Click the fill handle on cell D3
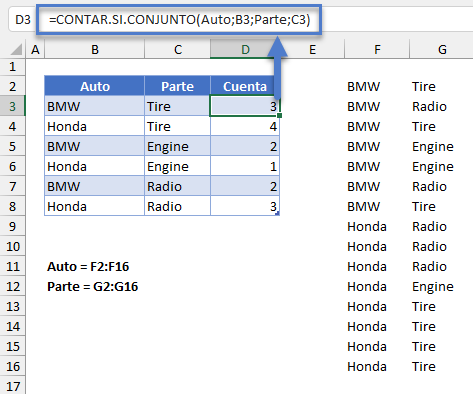 click(279, 115)
